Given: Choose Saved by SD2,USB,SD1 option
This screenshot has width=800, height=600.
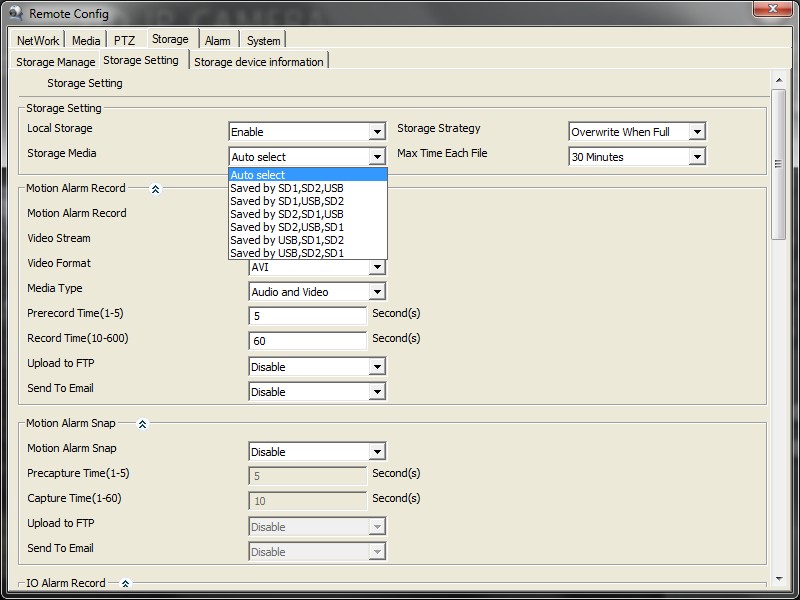Looking at the screenshot, I should click(308, 227).
